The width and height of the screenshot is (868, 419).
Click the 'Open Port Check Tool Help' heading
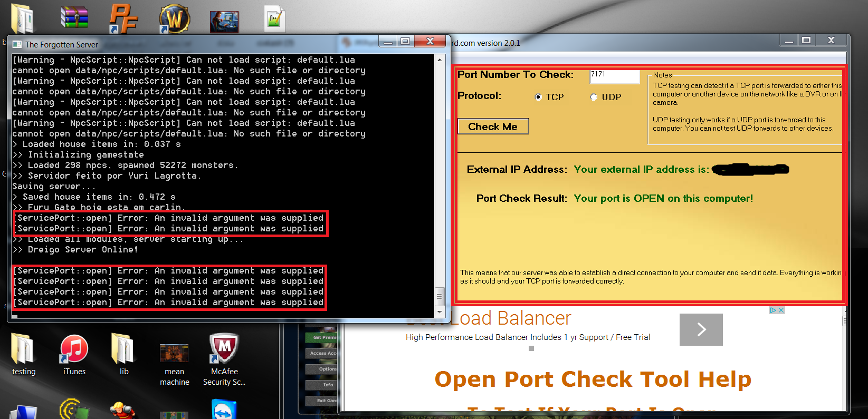(593, 379)
